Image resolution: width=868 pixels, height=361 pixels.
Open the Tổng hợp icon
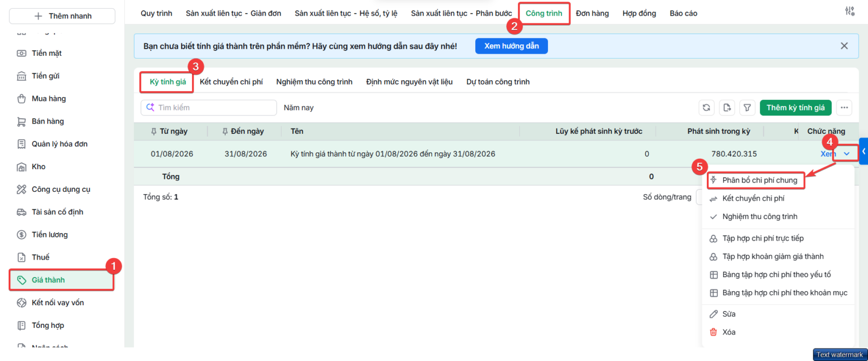tap(22, 326)
